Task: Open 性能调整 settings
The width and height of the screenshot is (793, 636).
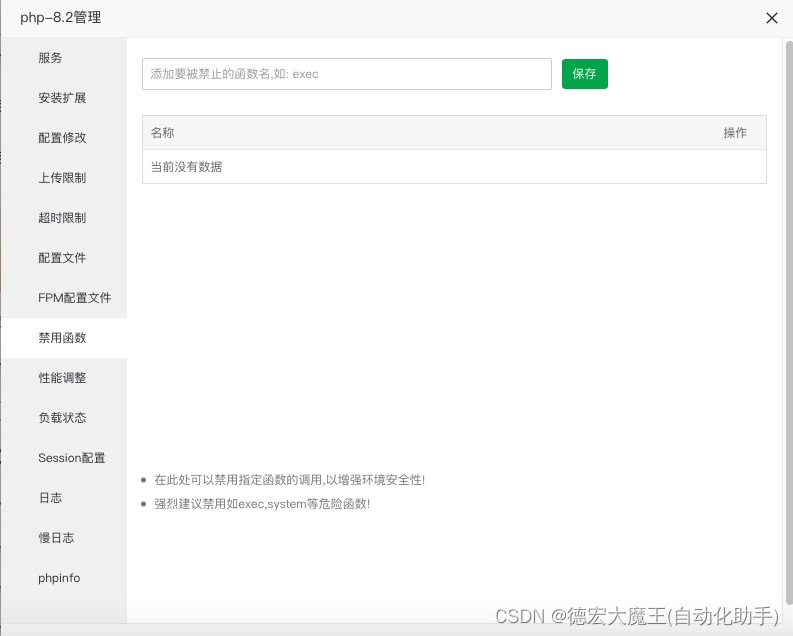Action: click(62, 378)
